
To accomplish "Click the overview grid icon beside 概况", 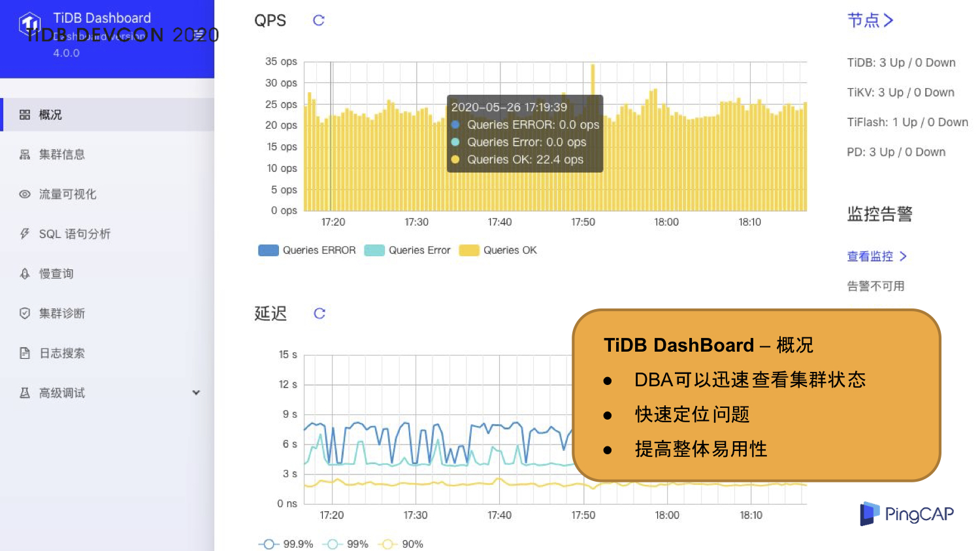I will click(25, 115).
